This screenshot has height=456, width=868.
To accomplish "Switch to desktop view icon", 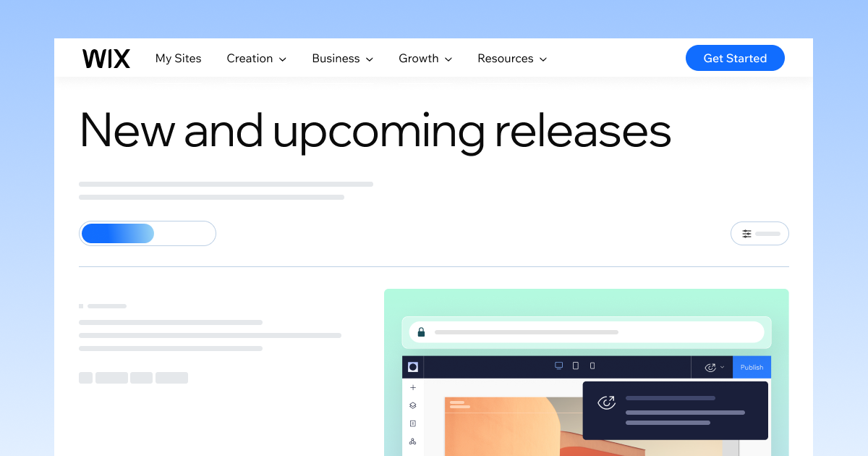I will pyautogui.click(x=558, y=366).
